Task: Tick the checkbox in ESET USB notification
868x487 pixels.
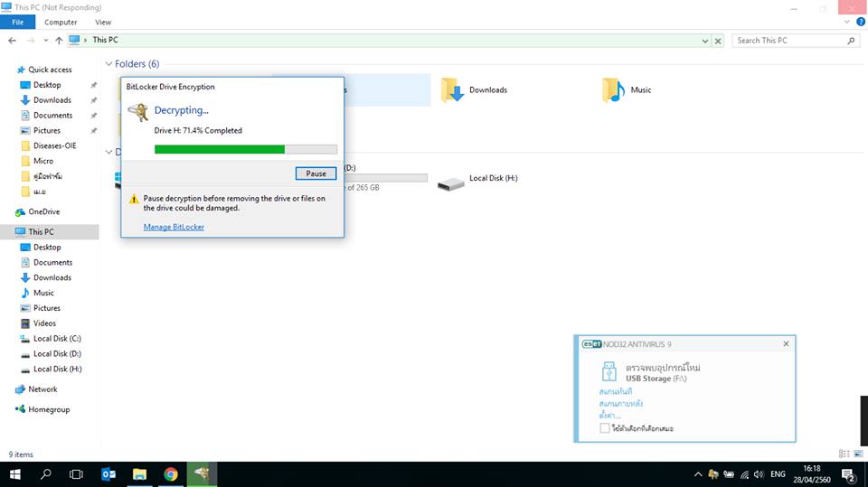Action: pos(605,427)
